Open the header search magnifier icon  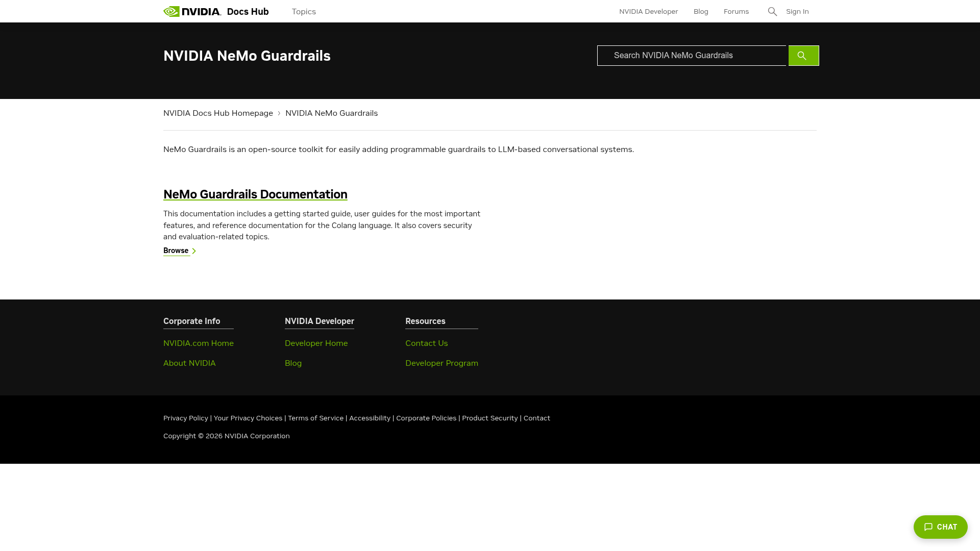point(772,11)
